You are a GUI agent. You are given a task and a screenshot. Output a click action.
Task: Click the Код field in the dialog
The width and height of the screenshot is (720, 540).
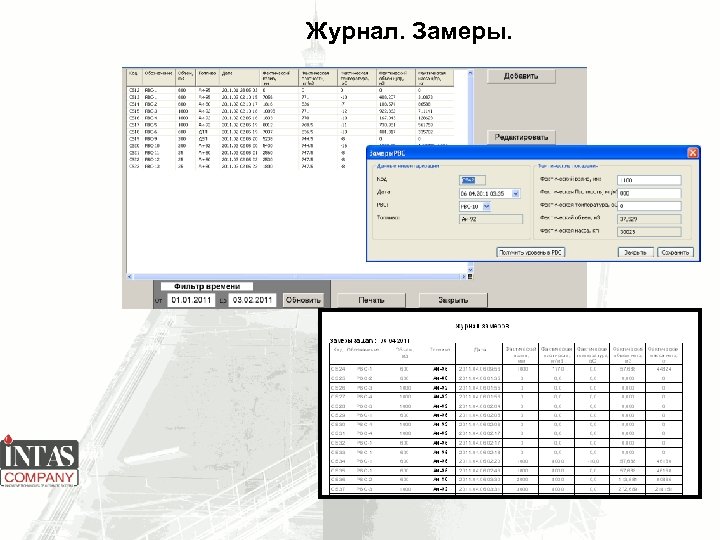pyautogui.click(x=472, y=180)
